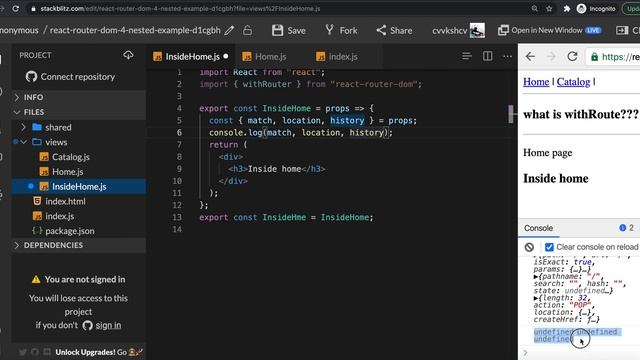640x360 pixels.
Task: Click the preview URL field
Action: 614,57
